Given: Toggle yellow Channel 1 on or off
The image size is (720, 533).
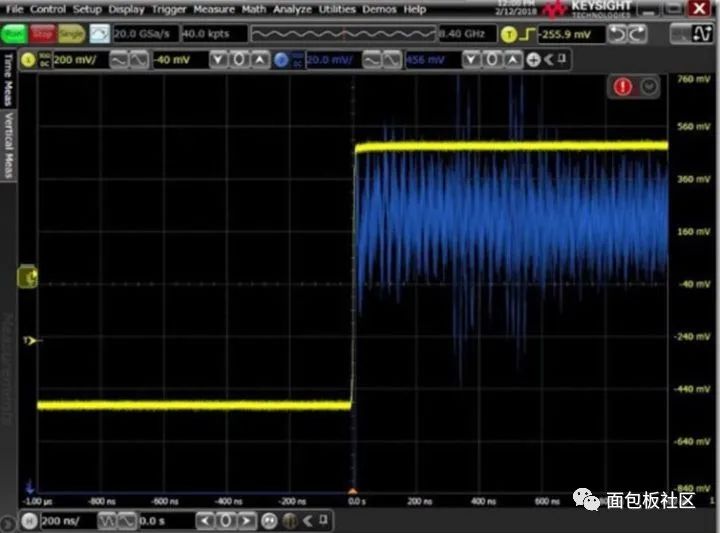Looking at the screenshot, I should pos(28,60).
